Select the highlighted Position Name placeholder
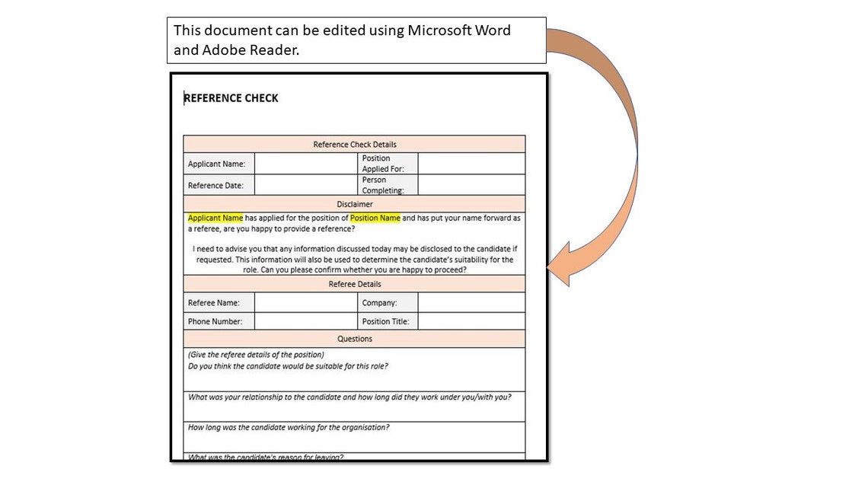The image size is (868, 488). coord(375,218)
